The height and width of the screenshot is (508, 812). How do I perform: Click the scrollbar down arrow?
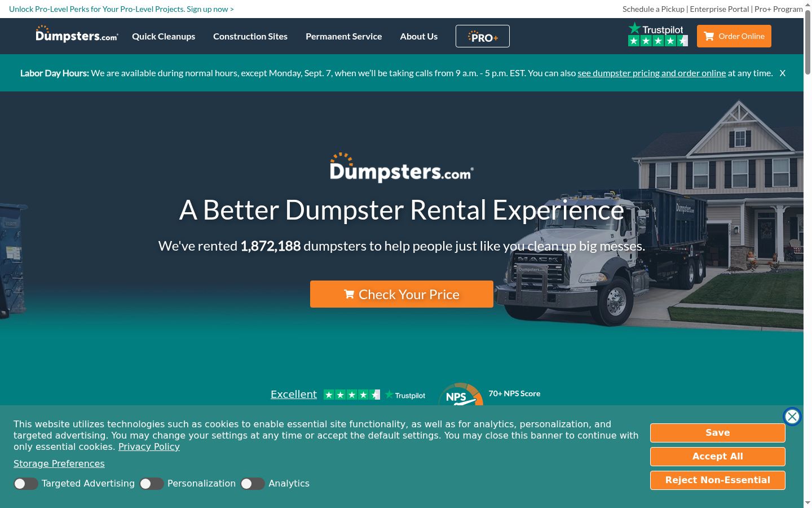(807, 503)
